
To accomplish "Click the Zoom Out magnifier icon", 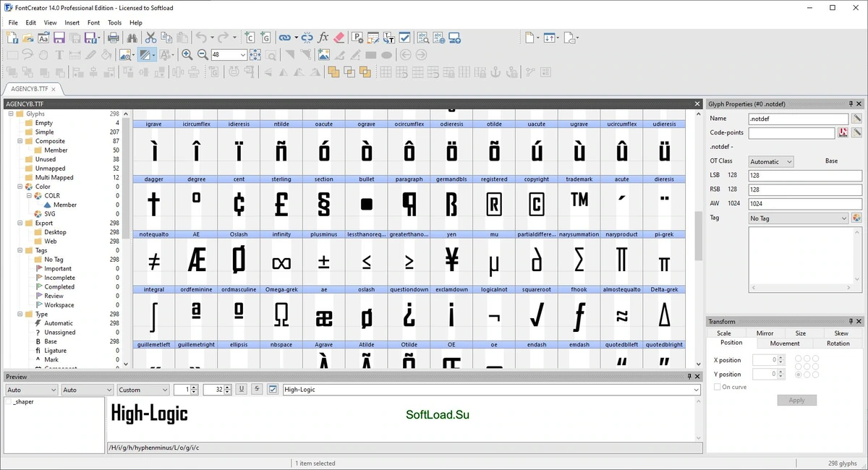I will pos(202,54).
